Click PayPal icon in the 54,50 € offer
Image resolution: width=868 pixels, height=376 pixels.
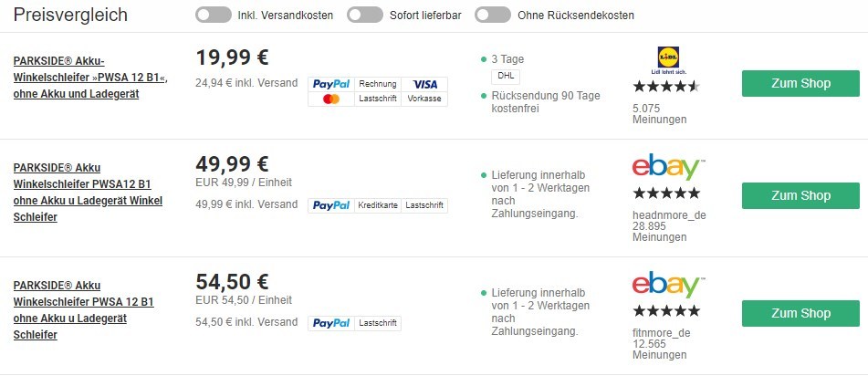click(x=331, y=323)
